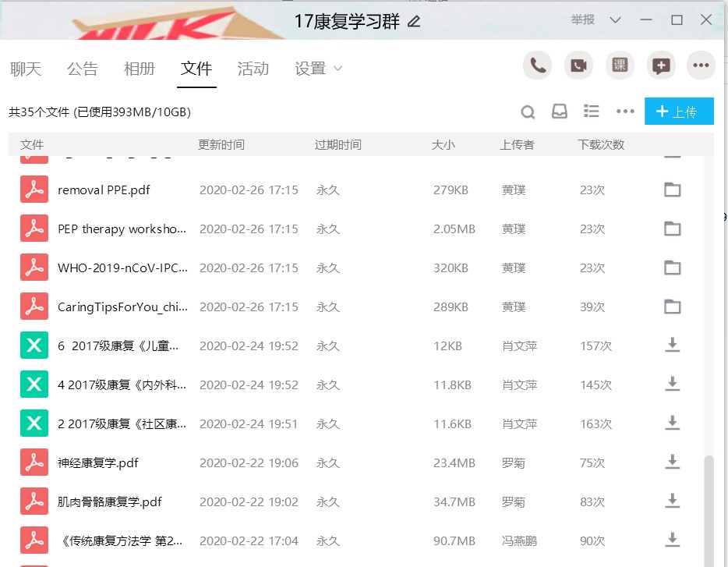This screenshot has width=728, height=567.
Task: Click PDF icon of removal PPE.pdf
Action: click(34, 190)
